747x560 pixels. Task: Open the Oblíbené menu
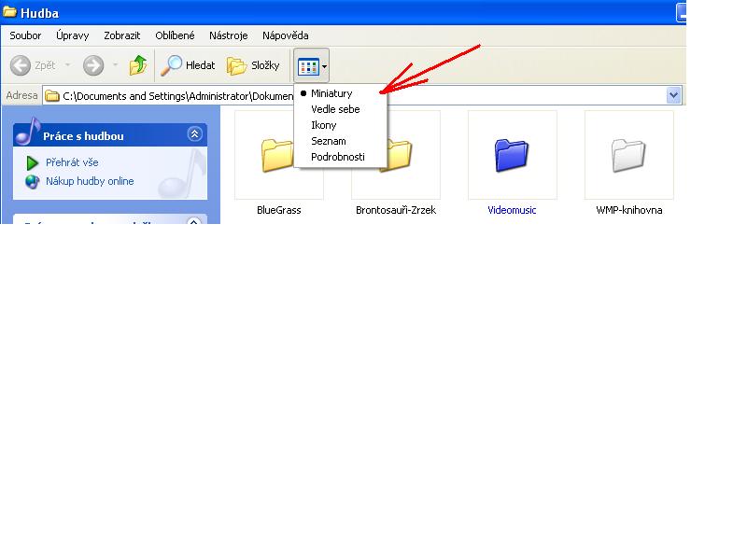click(x=175, y=35)
